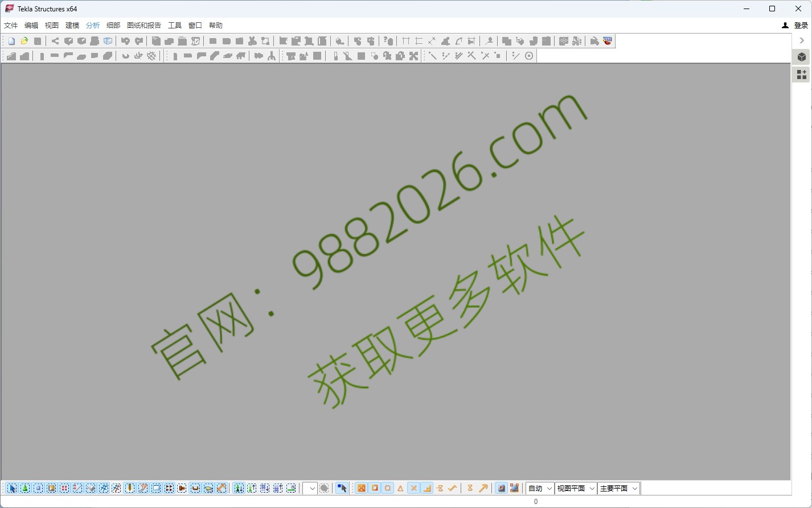Image resolution: width=812 pixels, height=508 pixels.
Task: Toggle snap to end points orange square
Action: point(375,488)
